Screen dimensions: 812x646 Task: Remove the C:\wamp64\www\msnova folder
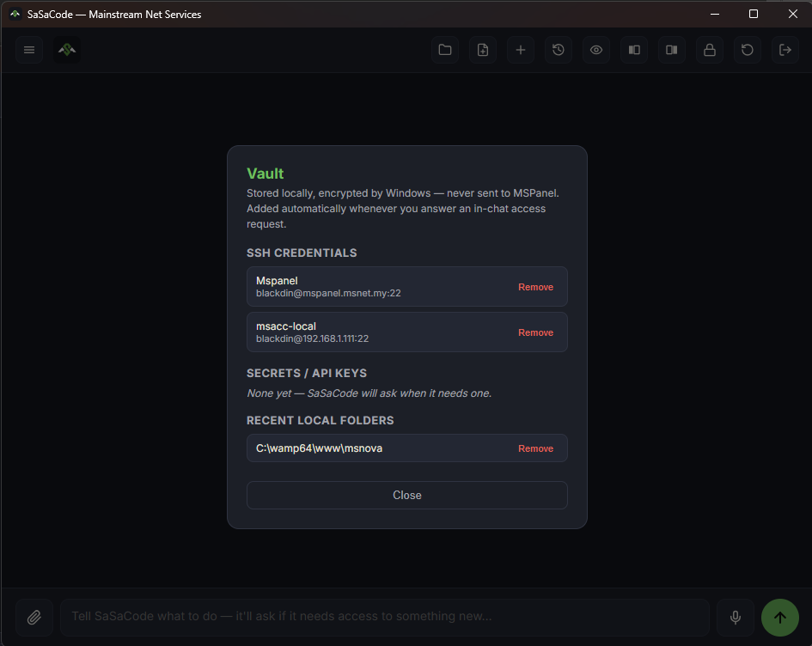535,448
